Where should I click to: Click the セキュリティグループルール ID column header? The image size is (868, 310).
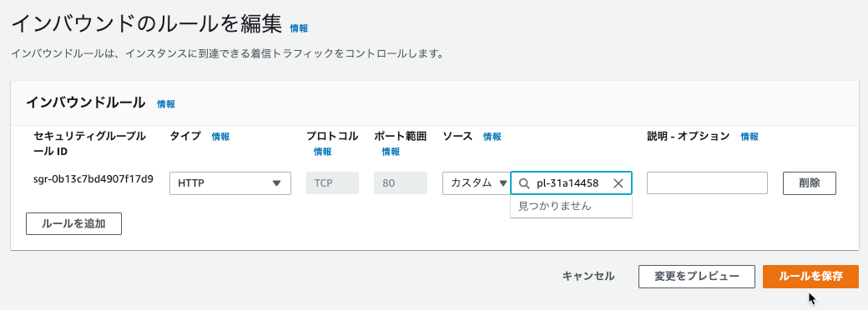pyautogui.click(x=89, y=143)
